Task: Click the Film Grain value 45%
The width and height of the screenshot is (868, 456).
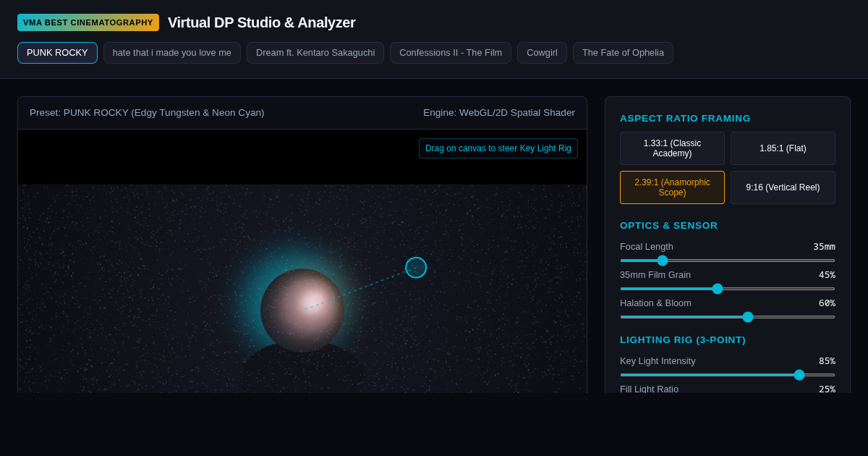Action: (x=827, y=275)
